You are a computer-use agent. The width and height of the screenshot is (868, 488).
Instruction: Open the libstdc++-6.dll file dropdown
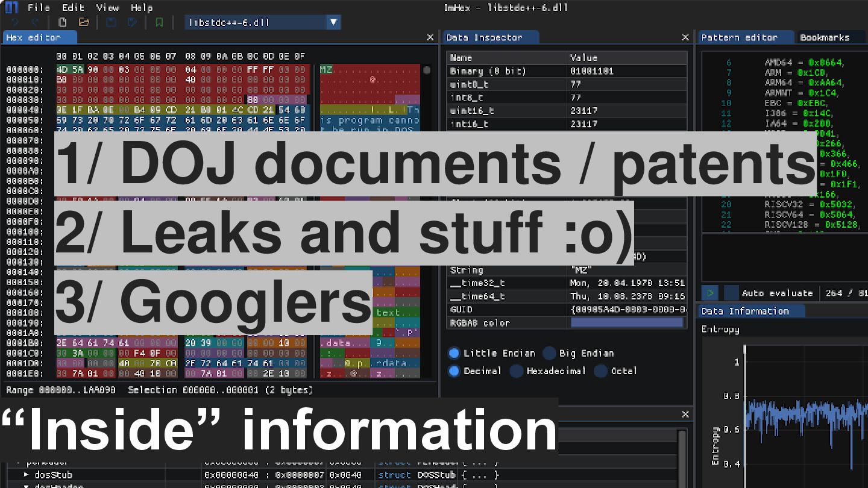(x=333, y=23)
